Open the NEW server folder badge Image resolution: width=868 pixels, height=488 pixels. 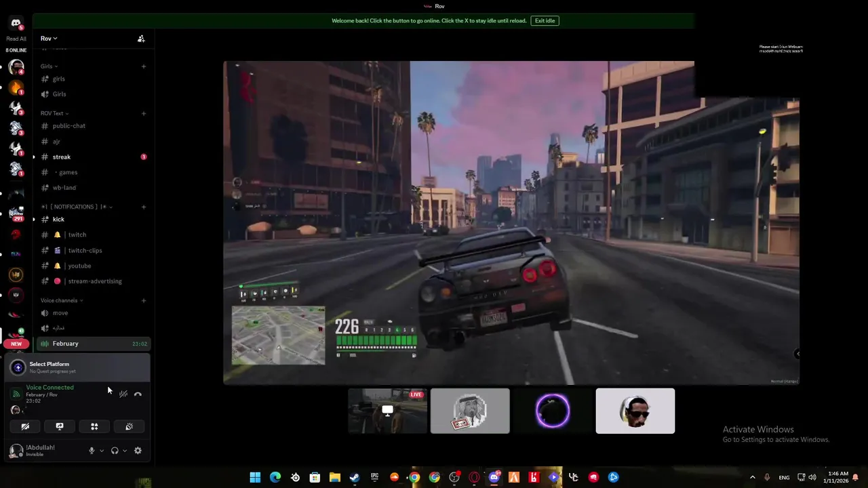click(x=16, y=344)
